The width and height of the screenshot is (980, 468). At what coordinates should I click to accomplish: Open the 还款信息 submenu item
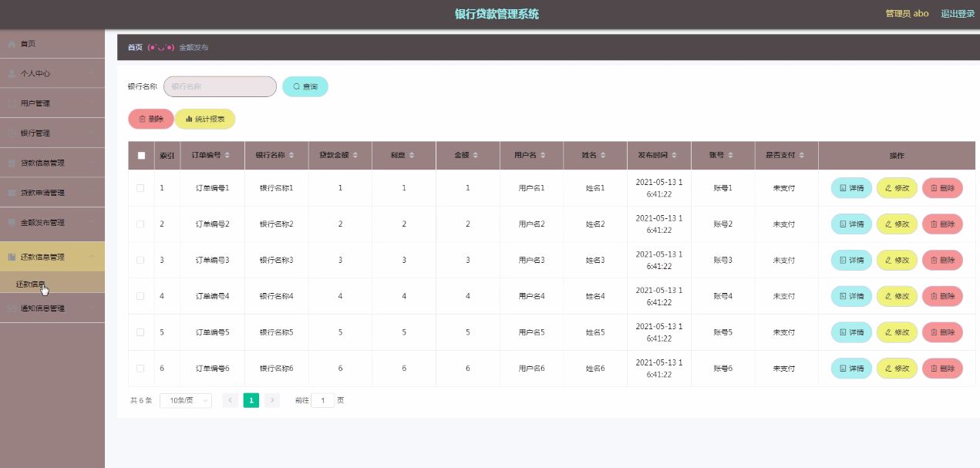coord(52,283)
